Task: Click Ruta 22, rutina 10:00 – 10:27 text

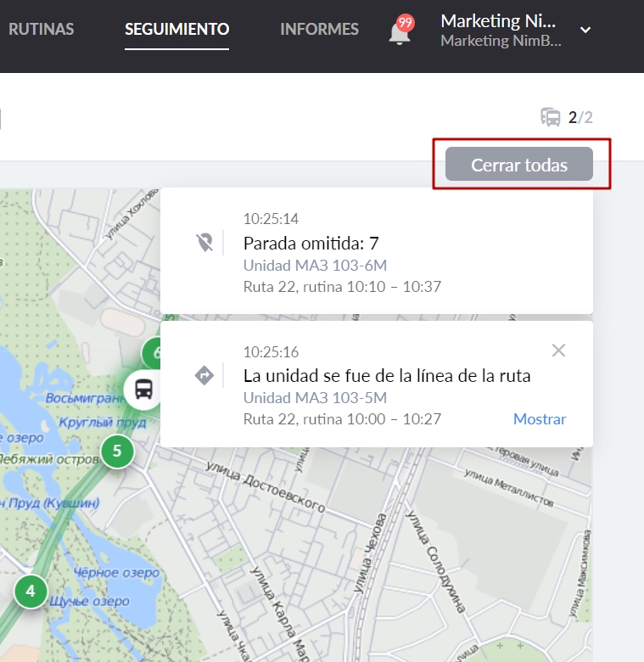Action: pos(342,419)
